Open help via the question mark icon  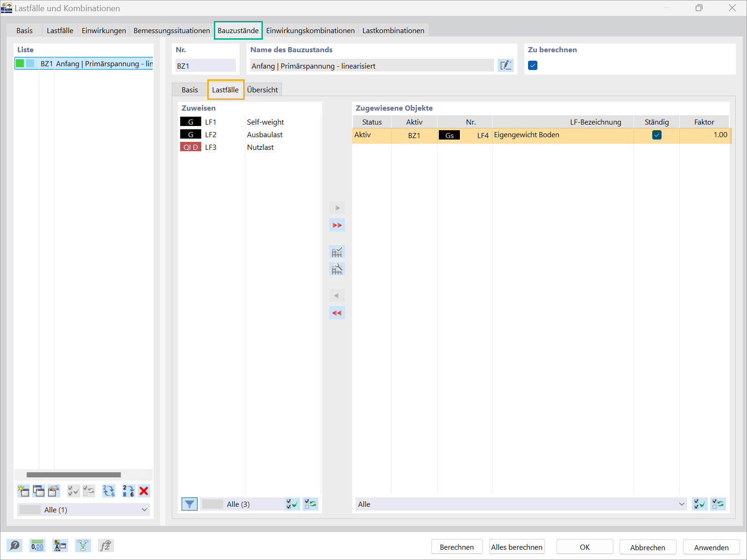[x=15, y=546]
